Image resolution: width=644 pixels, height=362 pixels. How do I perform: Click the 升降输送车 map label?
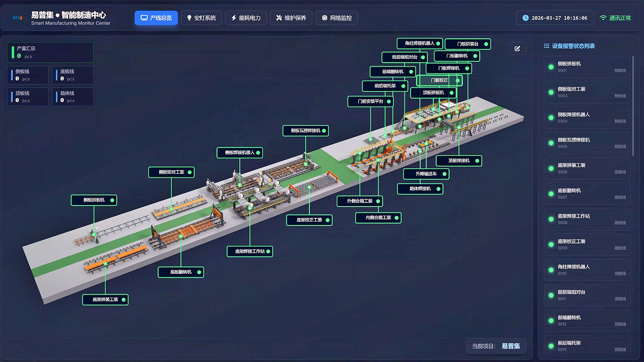tap(426, 174)
